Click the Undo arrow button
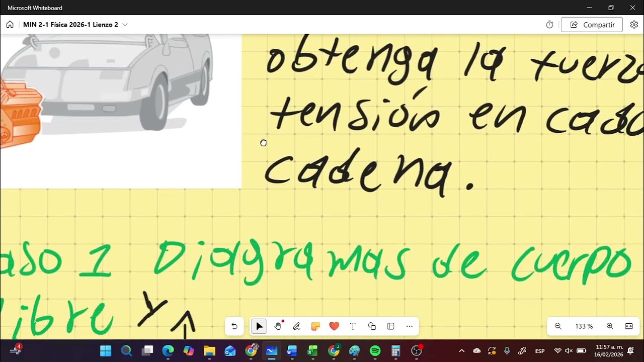Image resolution: width=644 pixels, height=362 pixels. coord(234,326)
